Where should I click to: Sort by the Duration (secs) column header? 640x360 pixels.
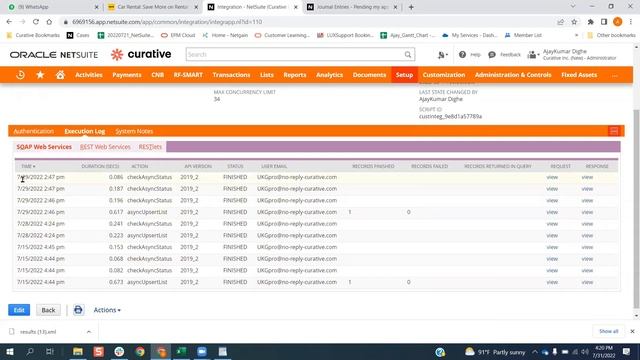(x=100, y=166)
